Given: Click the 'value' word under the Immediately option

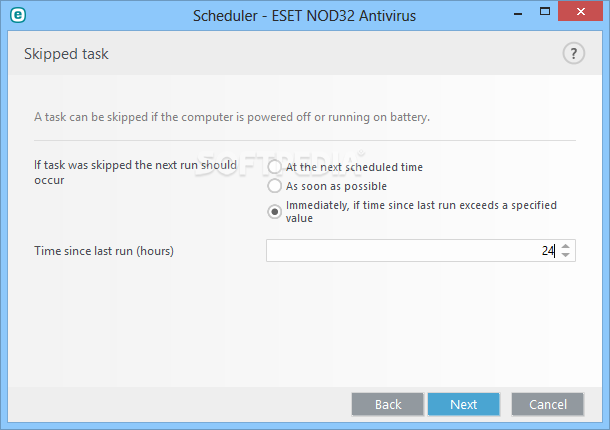Looking at the screenshot, I should pos(299,218).
